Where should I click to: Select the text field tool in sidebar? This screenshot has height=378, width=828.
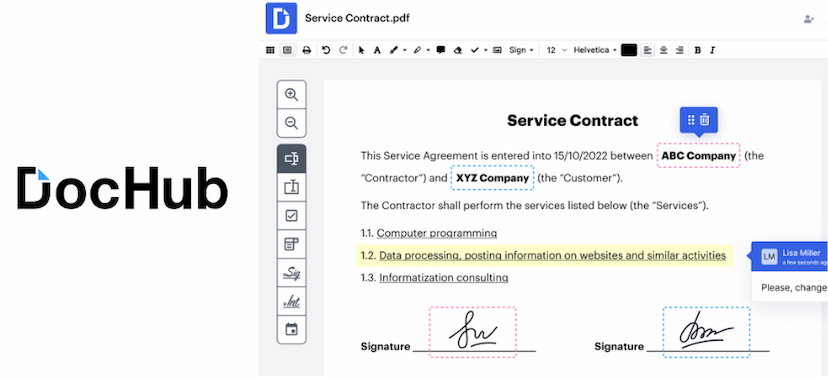click(x=291, y=158)
